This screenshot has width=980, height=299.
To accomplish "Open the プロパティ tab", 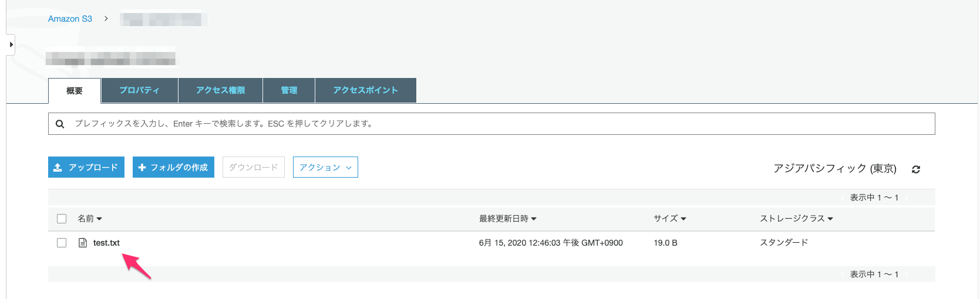I will 140,90.
